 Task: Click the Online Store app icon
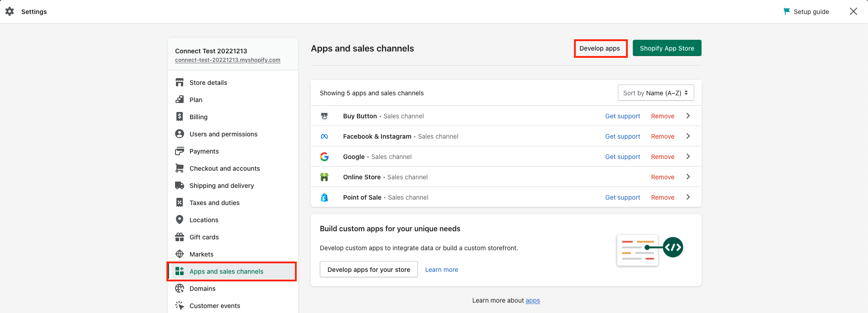pos(324,177)
